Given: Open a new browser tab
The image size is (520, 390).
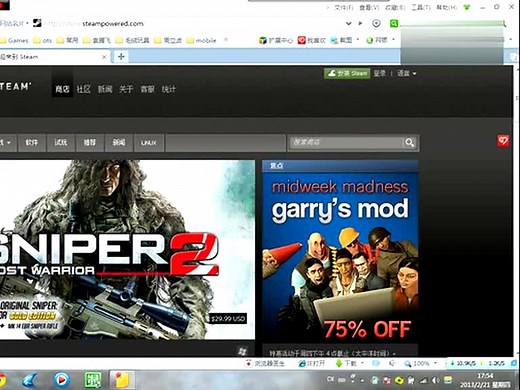Looking at the screenshot, I should [121, 56].
